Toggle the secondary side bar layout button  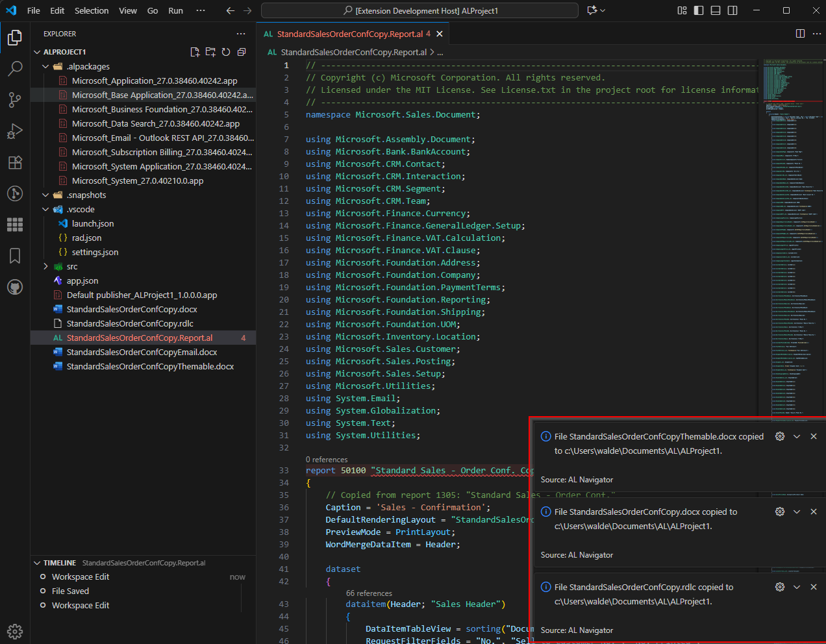tap(732, 10)
